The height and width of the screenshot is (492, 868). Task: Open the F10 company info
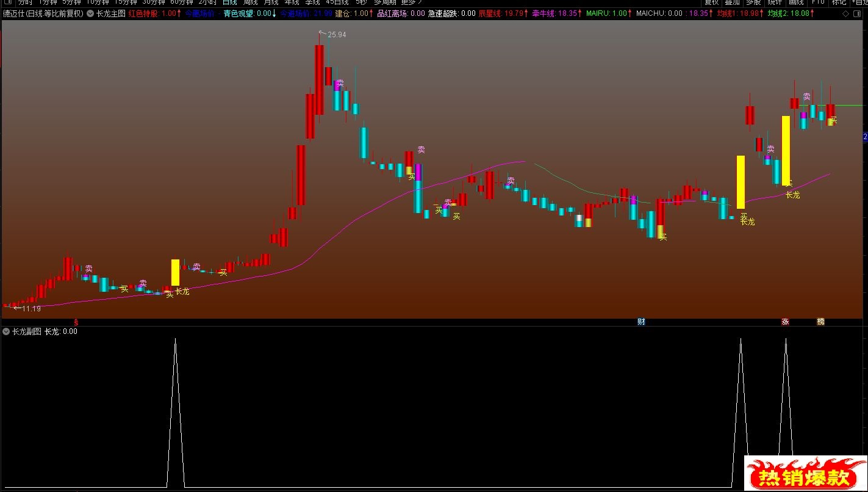tap(818, 2)
